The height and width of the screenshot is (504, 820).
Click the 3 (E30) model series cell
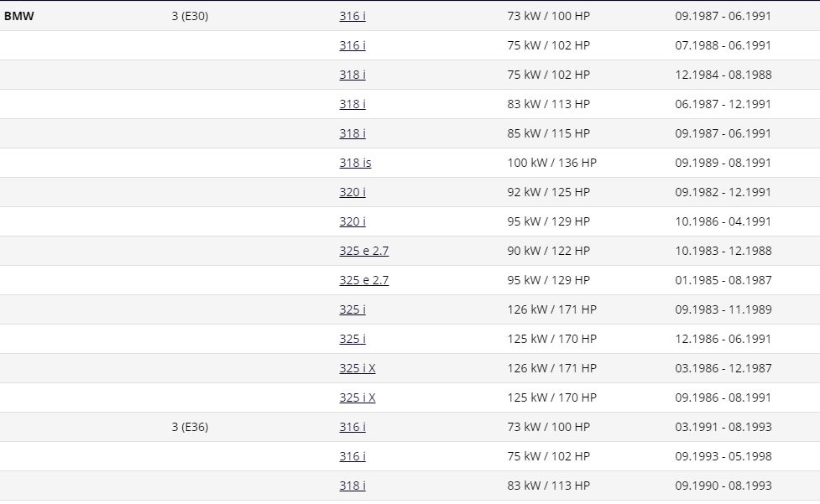190,16
